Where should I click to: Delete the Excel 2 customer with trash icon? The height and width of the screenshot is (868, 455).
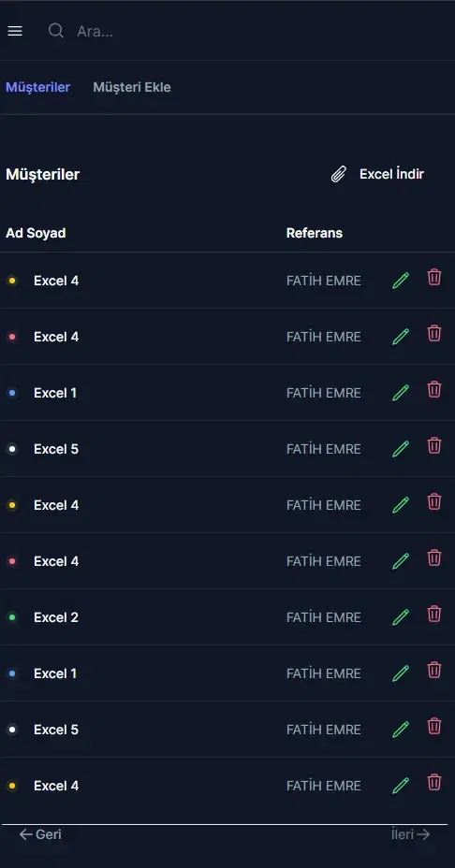(x=434, y=614)
